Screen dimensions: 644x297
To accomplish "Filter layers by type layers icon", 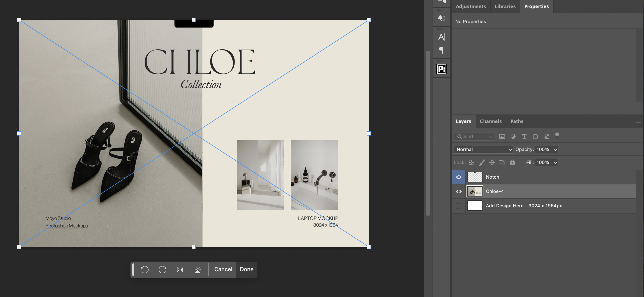I will (524, 136).
